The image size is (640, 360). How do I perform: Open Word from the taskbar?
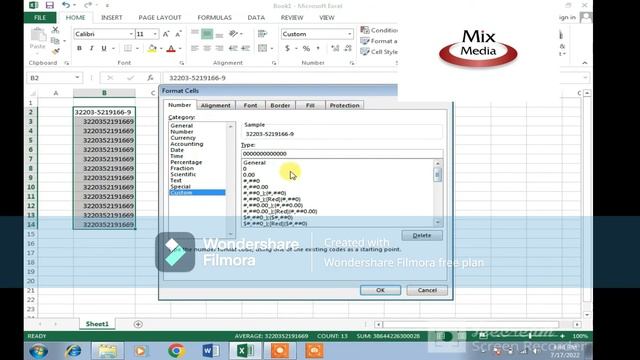pos(211,351)
